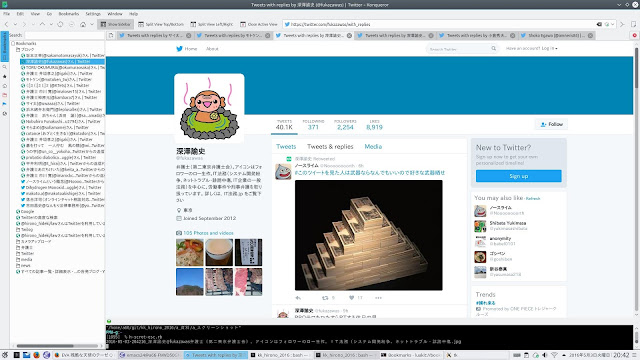Toggle the Show Sidebar button
Viewport: 640px width, 360px height.
pyautogui.click(x=116, y=24)
